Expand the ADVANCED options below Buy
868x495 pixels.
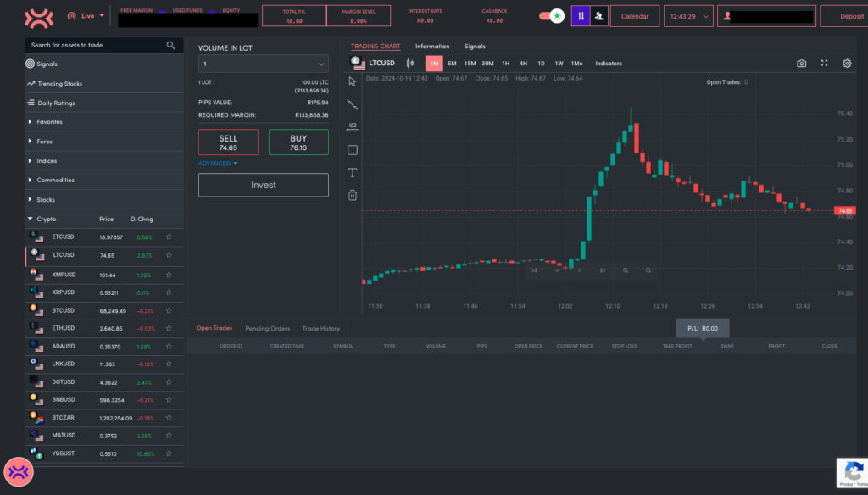[219, 163]
